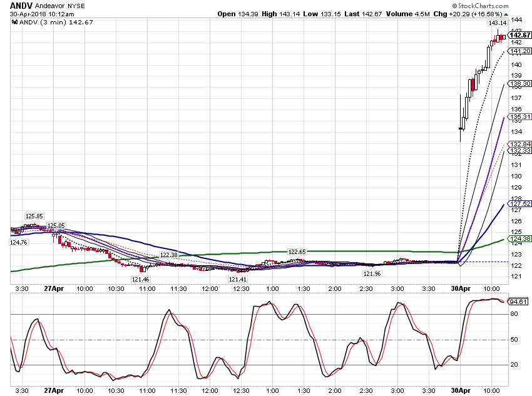Click the 121.41 low callout

point(237,280)
